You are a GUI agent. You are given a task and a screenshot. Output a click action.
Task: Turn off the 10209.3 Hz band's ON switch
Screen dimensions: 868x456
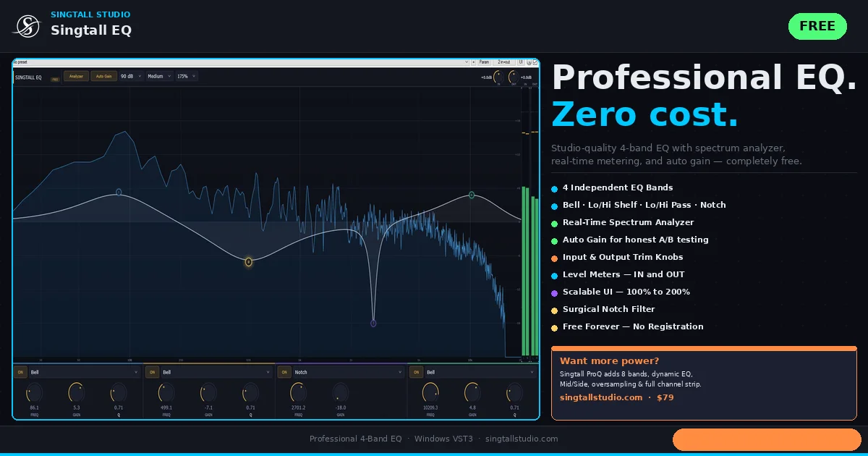pyautogui.click(x=416, y=372)
